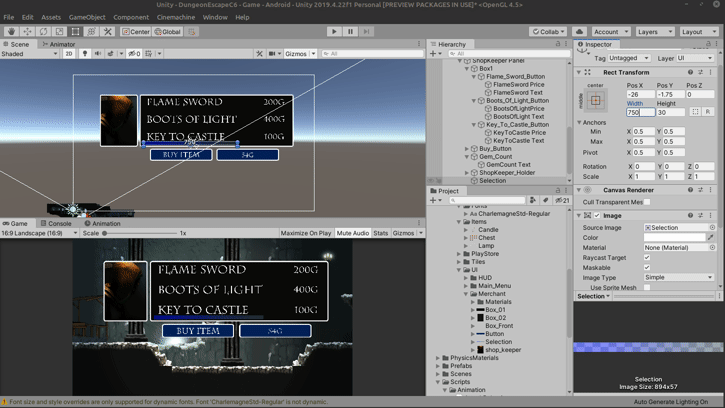Viewport: 725px width, 408px height.
Task: Switch to the Animation tab
Action: click(x=102, y=223)
